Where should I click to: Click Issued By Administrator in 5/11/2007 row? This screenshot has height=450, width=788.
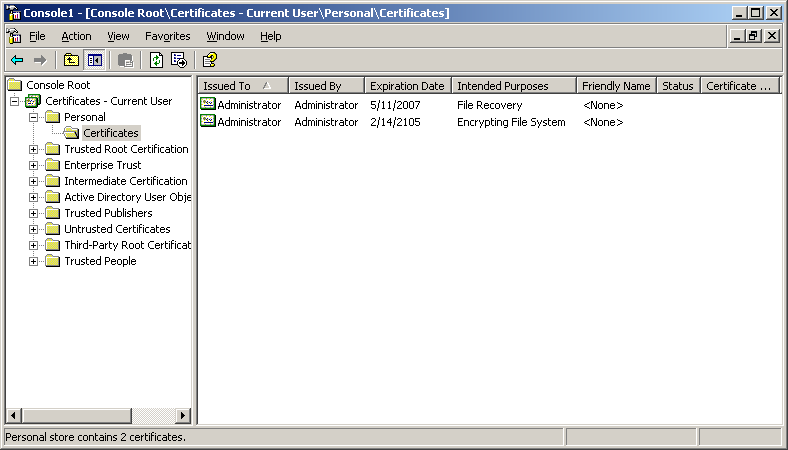(x=326, y=105)
